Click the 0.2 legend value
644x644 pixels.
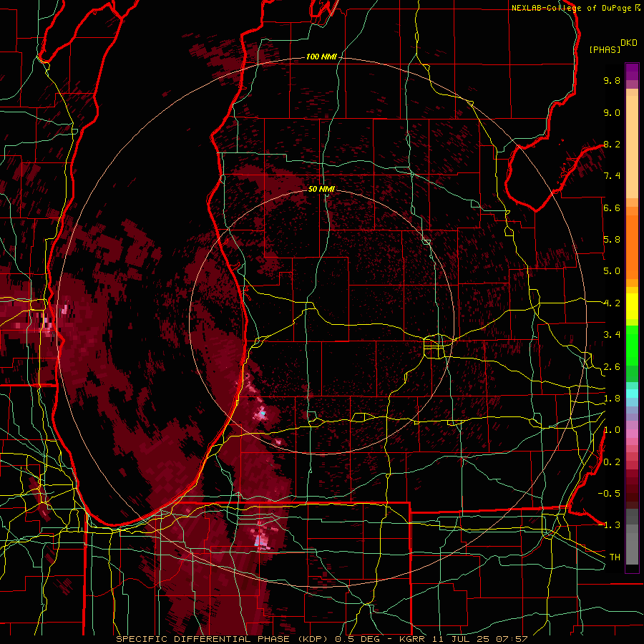(612, 462)
